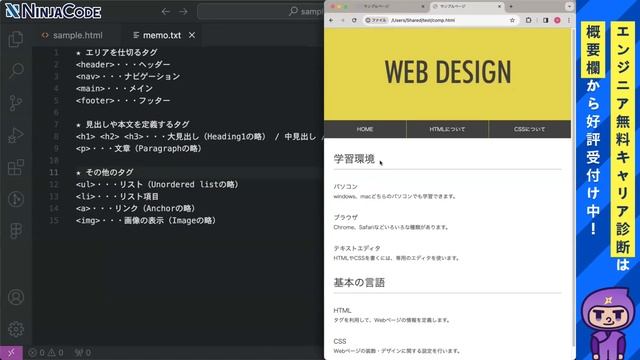Click the NinjaCode logo
640x360 pixels.
pyautogui.click(x=53, y=11)
